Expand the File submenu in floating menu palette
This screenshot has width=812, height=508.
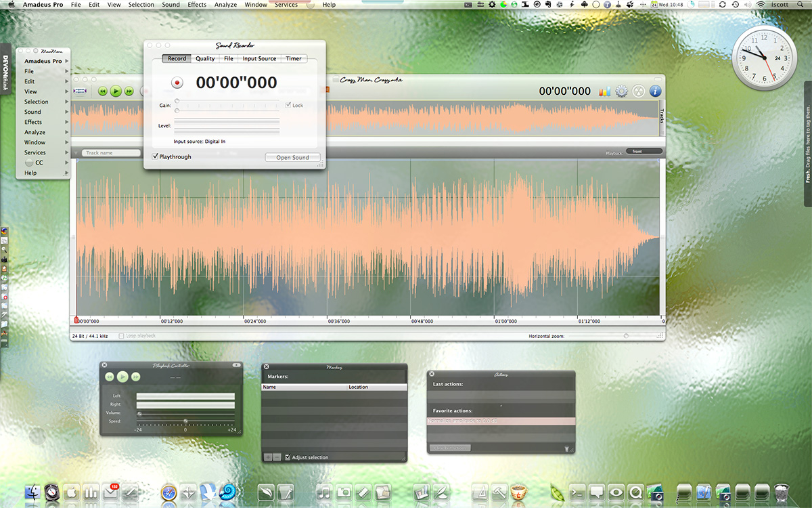coord(67,71)
